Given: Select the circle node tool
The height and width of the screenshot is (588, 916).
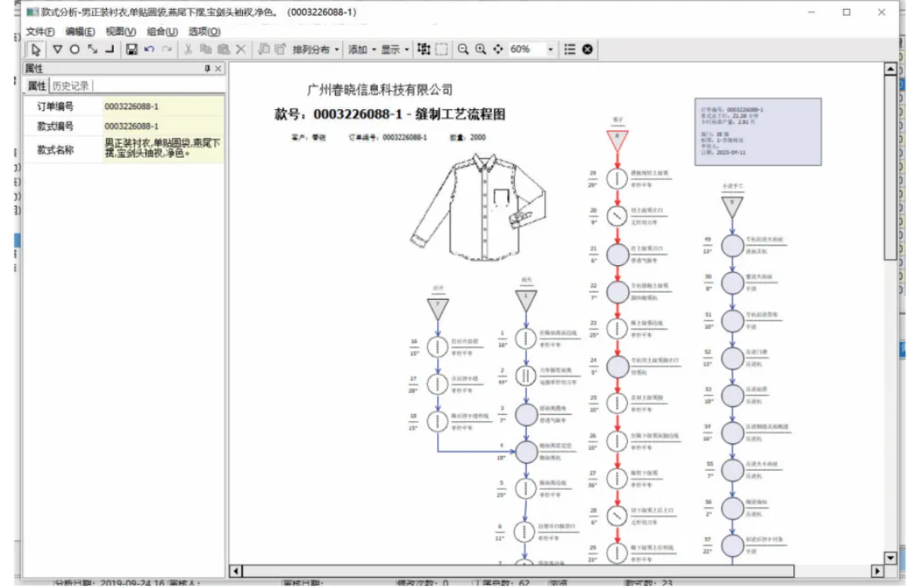Looking at the screenshot, I should point(74,49).
